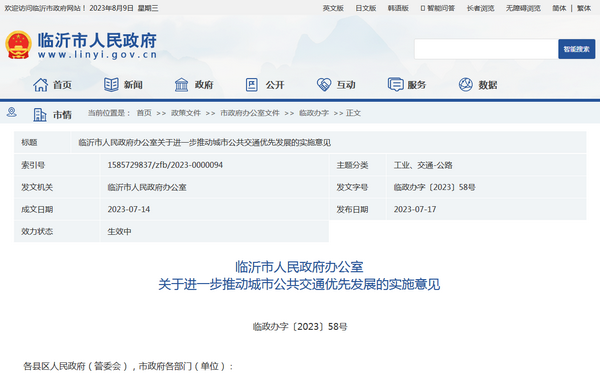Screen dimensions: 600x373
Task: Open the globe chart icon 数据
Action: click(x=466, y=85)
